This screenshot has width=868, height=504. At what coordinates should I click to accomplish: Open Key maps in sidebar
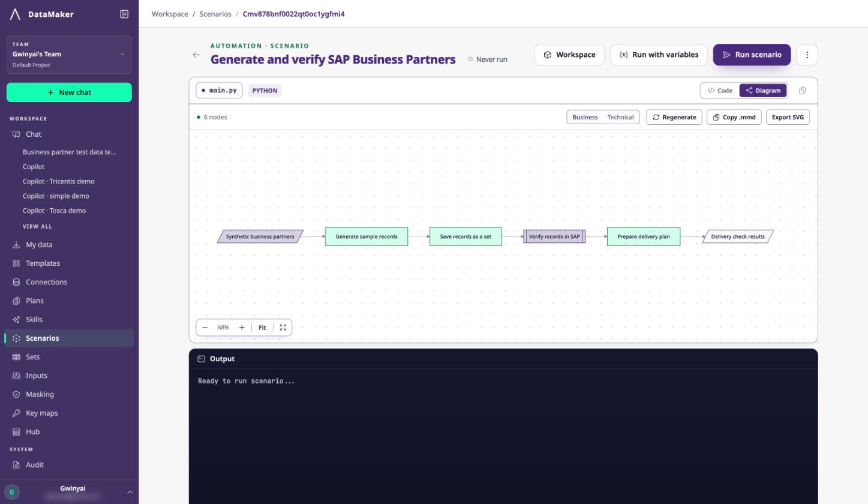[69, 413]
